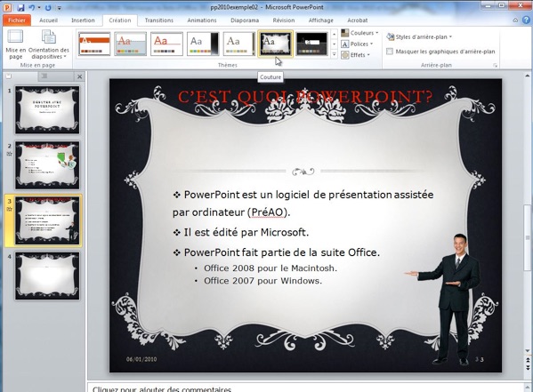Click the date footer 06/01/2010

coord(141,359)
